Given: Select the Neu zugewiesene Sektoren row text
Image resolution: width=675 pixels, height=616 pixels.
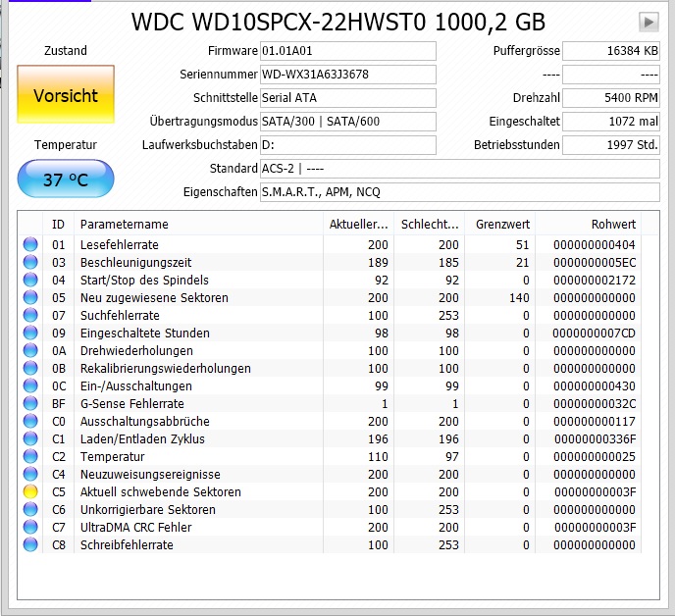Looking at the screenshot, I should (x=154, y=297).
